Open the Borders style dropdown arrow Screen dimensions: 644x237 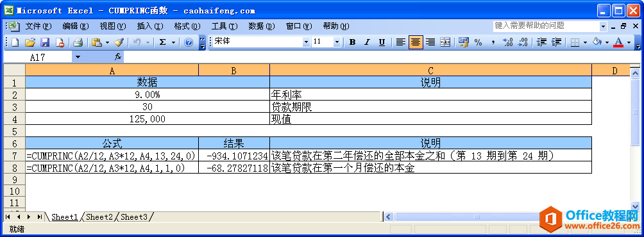[x=585, y=42]
